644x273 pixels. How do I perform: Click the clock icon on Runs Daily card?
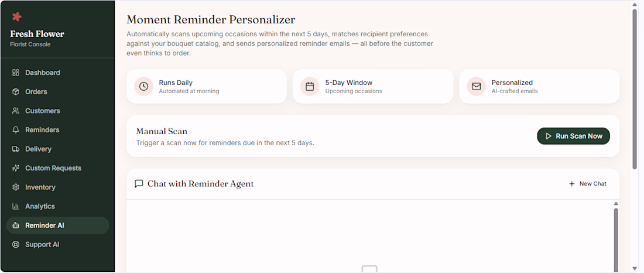coord(144,86)
